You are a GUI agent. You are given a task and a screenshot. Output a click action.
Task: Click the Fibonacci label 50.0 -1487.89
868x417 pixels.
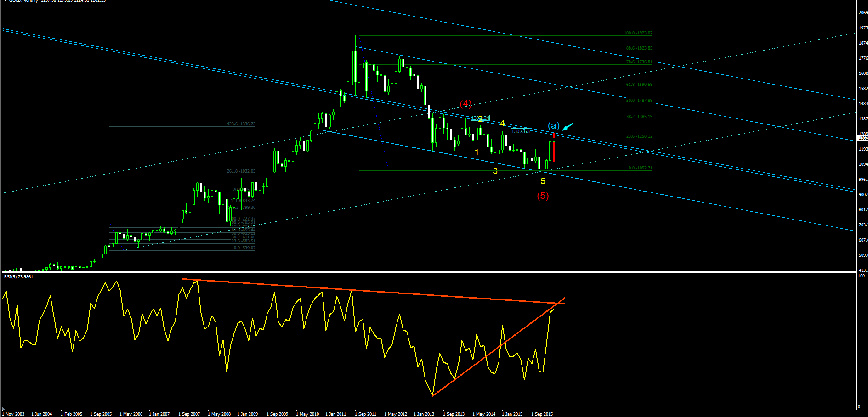(x=639, y=101)
